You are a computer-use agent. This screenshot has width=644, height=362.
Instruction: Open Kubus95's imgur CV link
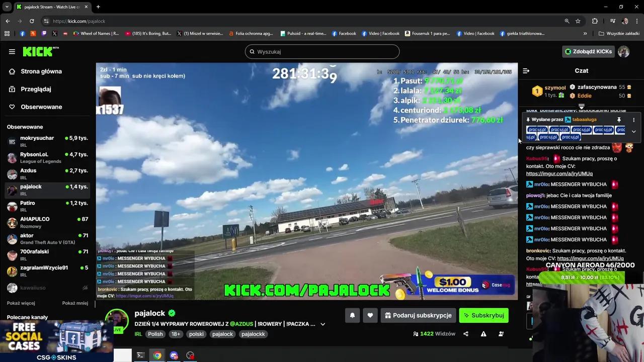559,173
